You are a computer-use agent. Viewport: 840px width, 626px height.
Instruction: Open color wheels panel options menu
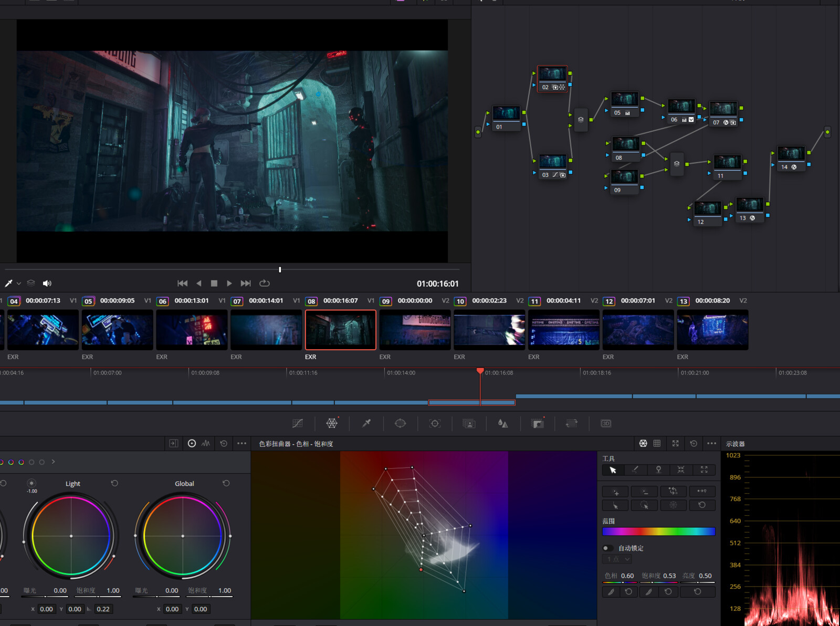[x=241, y=444]
